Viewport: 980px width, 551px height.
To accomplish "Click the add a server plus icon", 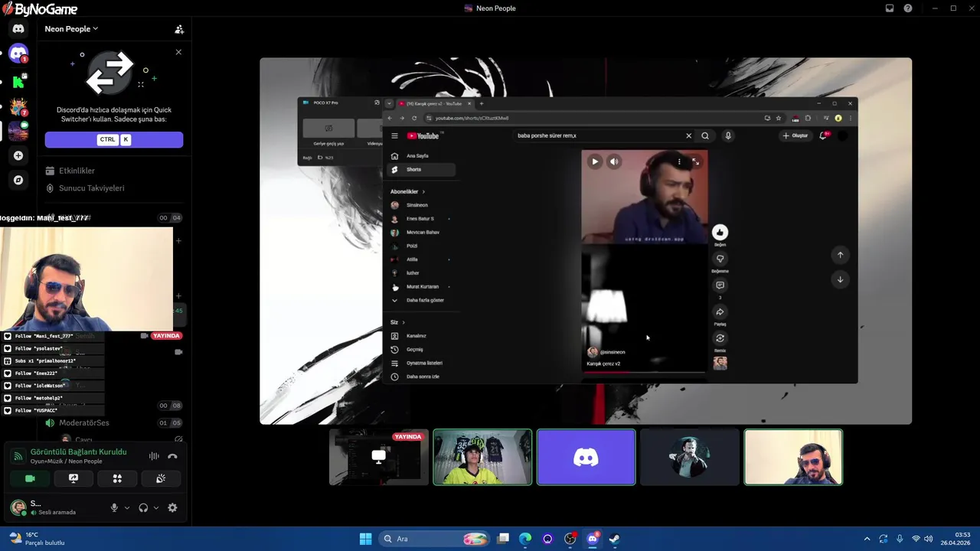I will [18, 155].
